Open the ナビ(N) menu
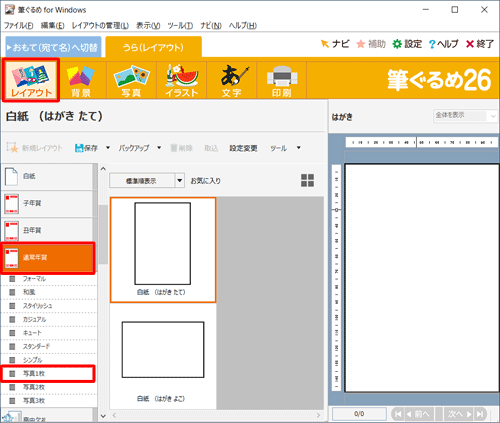This screenshot has width=500, height=423. coord(211,25)
